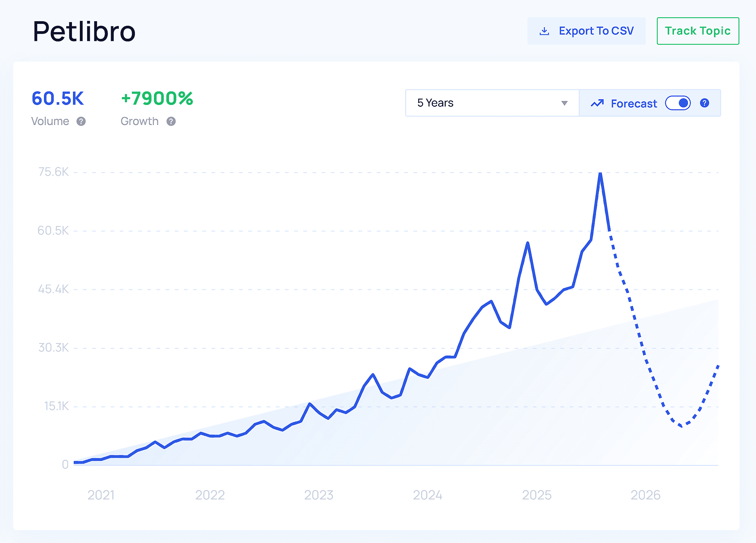The width and height of the screenshot is (756, 543).
Task: Click the question mark icon next to Growth
Action: pyautogui.click(x=171, y=121)
